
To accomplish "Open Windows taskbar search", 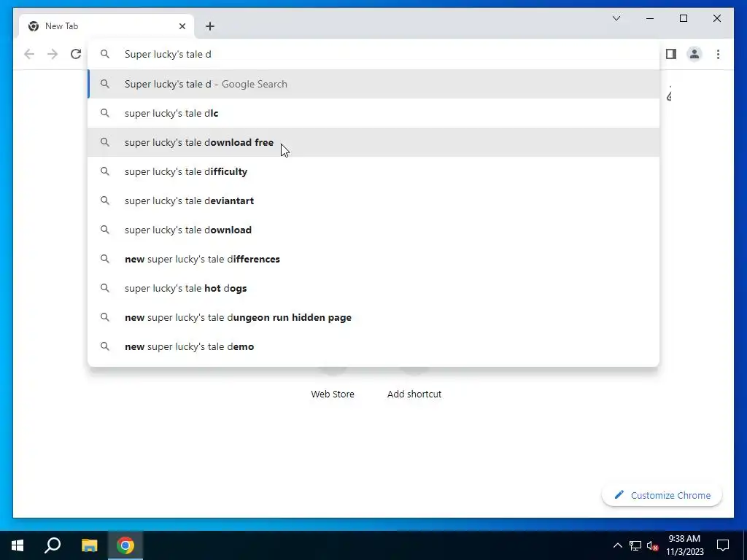I will click(x=53, y=545).
